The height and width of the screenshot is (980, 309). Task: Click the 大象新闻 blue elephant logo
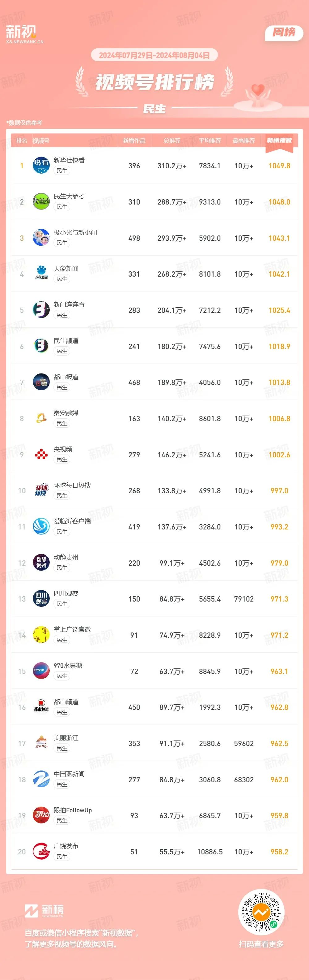tap(41, 274)
